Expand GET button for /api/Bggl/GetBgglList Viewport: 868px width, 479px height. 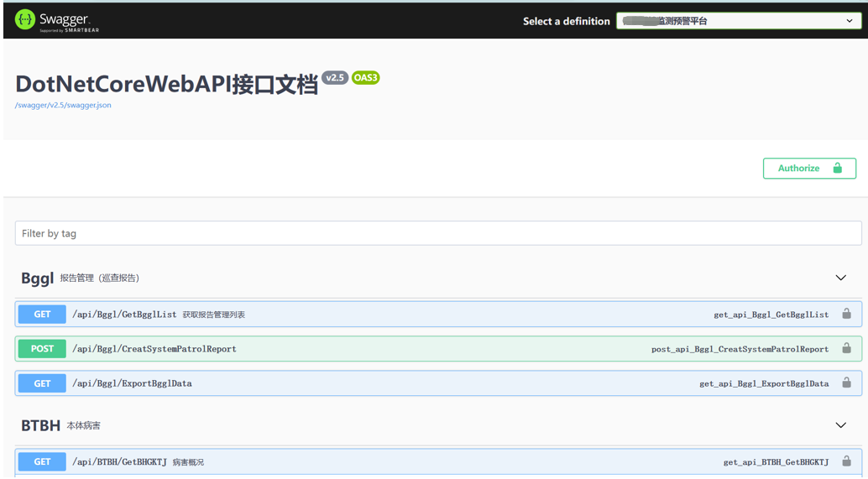pyautogui.click(x=42, y=315)
